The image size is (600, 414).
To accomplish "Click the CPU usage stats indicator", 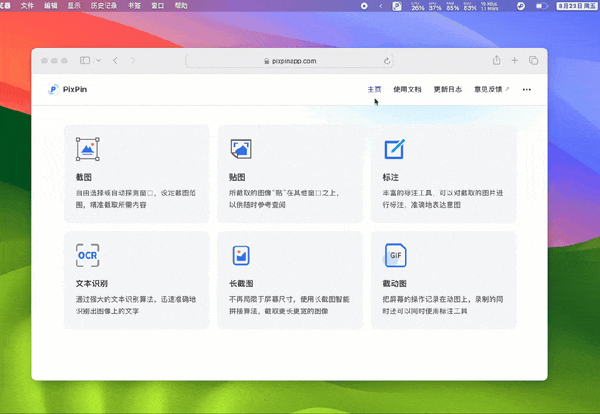I will coord(417,6).
